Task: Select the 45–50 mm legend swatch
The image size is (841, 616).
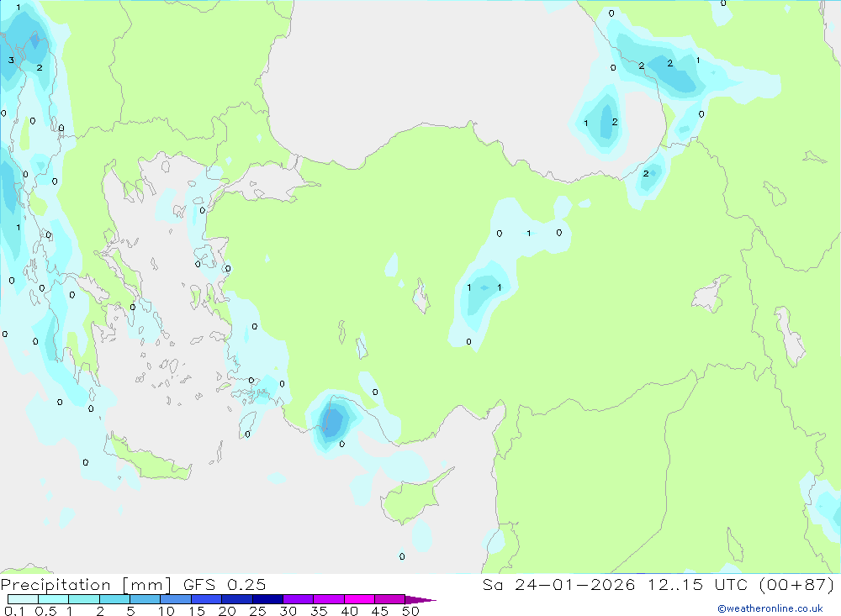Action: [389, 599]
